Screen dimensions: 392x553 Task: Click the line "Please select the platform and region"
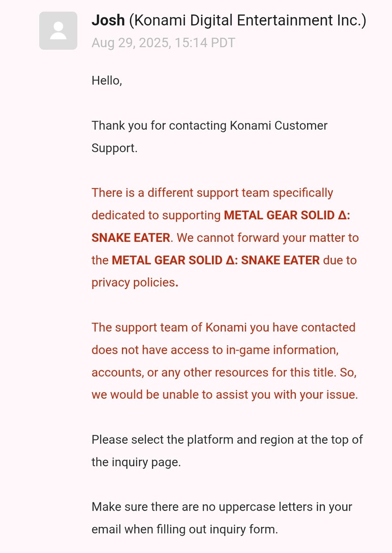227,440
